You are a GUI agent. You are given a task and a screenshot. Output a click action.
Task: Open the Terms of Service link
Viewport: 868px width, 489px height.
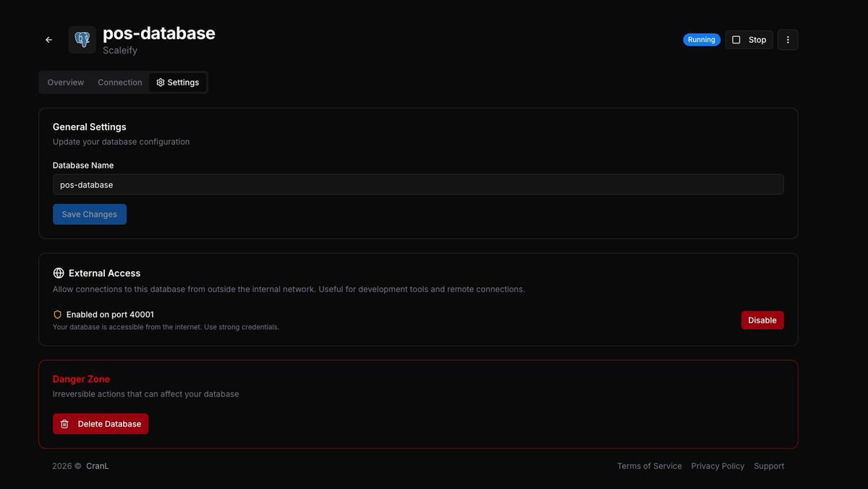pos(650,467)
